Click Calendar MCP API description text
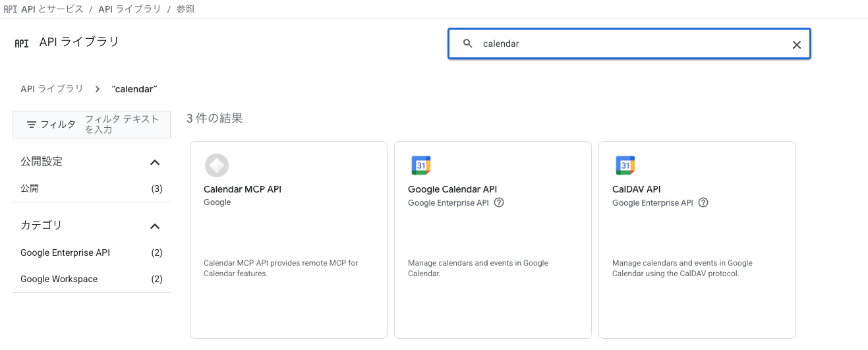868x350 pixels. [281, 268]
